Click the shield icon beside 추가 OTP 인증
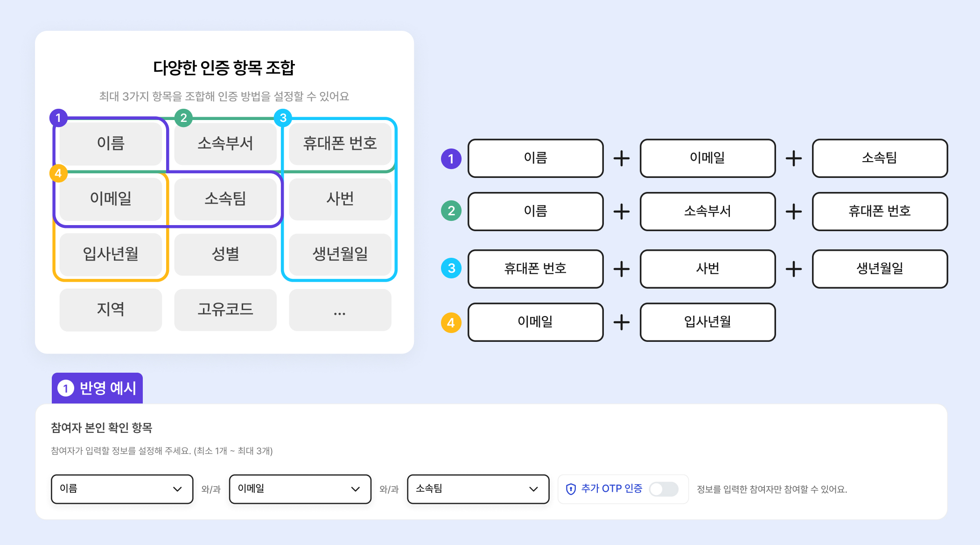This screenshot has width=980, height=545. pos(571,489)
